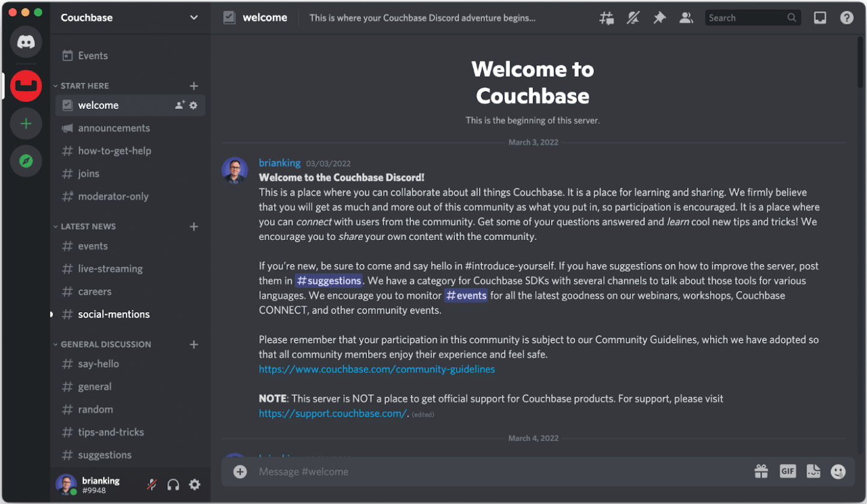Switch to the announcements channel

click(113, 128)
